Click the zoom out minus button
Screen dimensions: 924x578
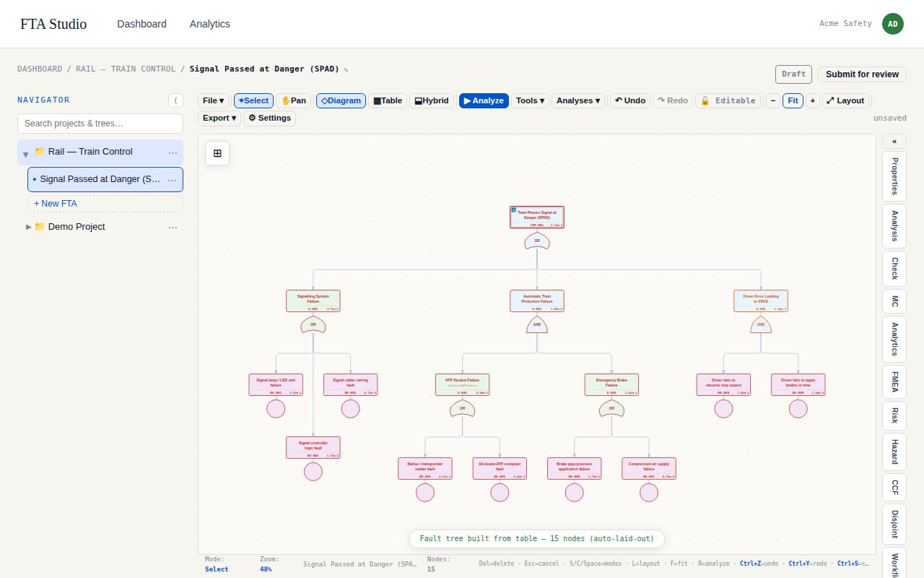point(772,100)
